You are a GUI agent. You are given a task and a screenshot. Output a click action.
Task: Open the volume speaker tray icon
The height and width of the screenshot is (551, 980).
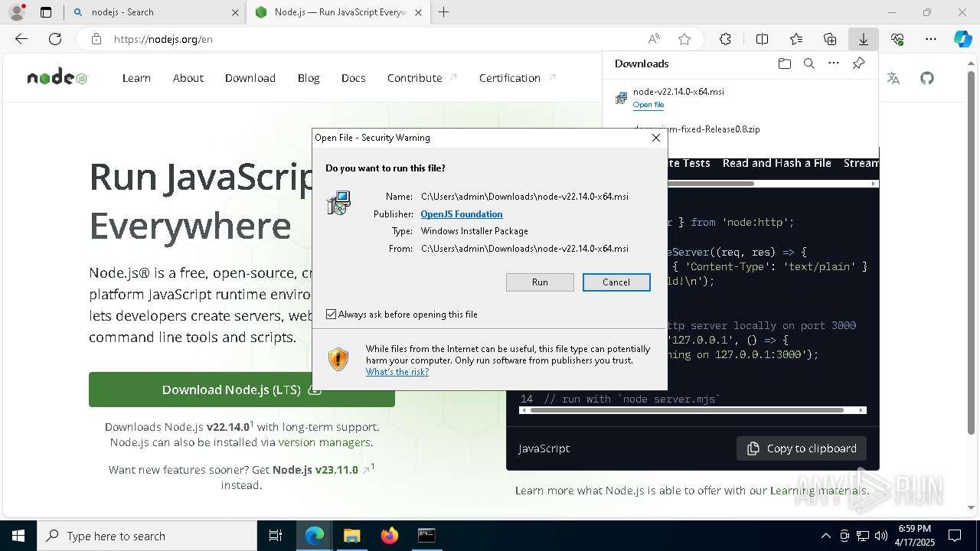880,536
